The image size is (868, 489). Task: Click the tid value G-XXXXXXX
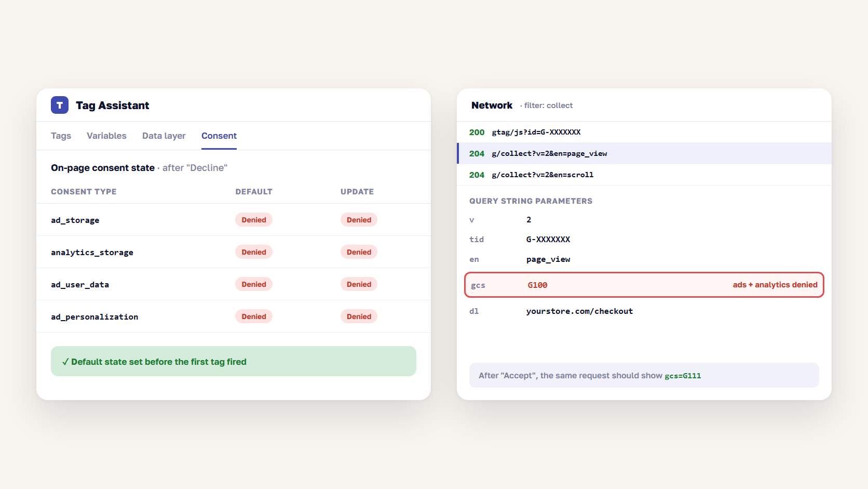[x=548, y=240]
